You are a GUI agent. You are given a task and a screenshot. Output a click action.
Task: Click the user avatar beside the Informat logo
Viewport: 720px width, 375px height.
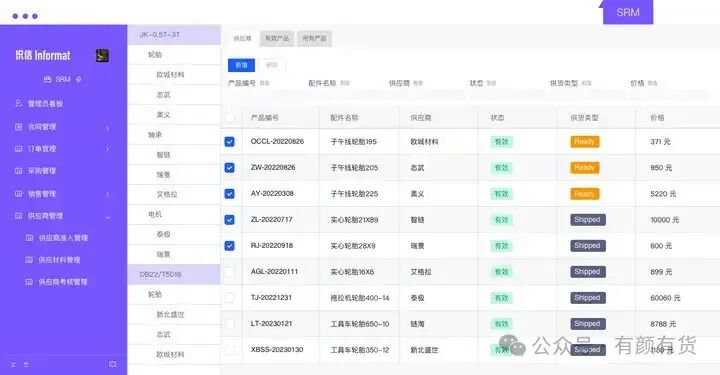point(102,56)
